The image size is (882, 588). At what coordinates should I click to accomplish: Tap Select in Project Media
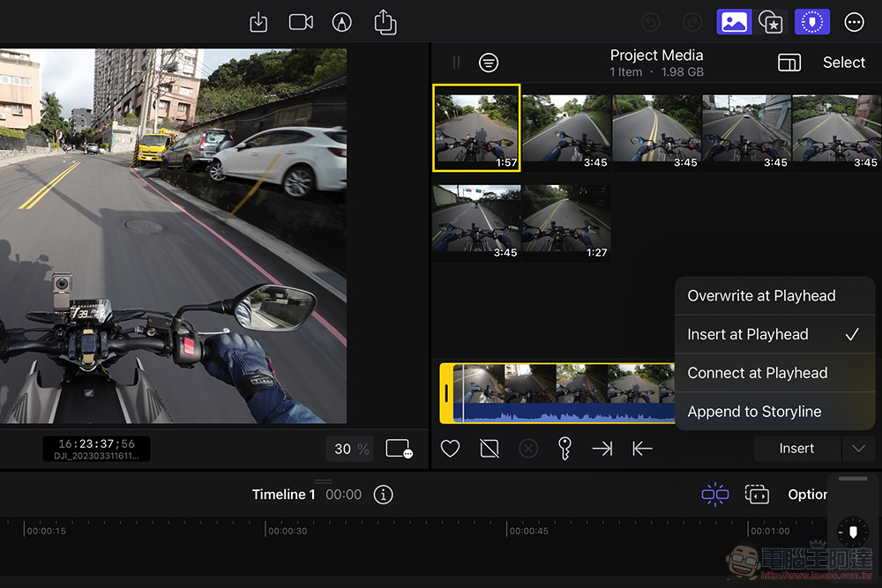pos(844,63)
